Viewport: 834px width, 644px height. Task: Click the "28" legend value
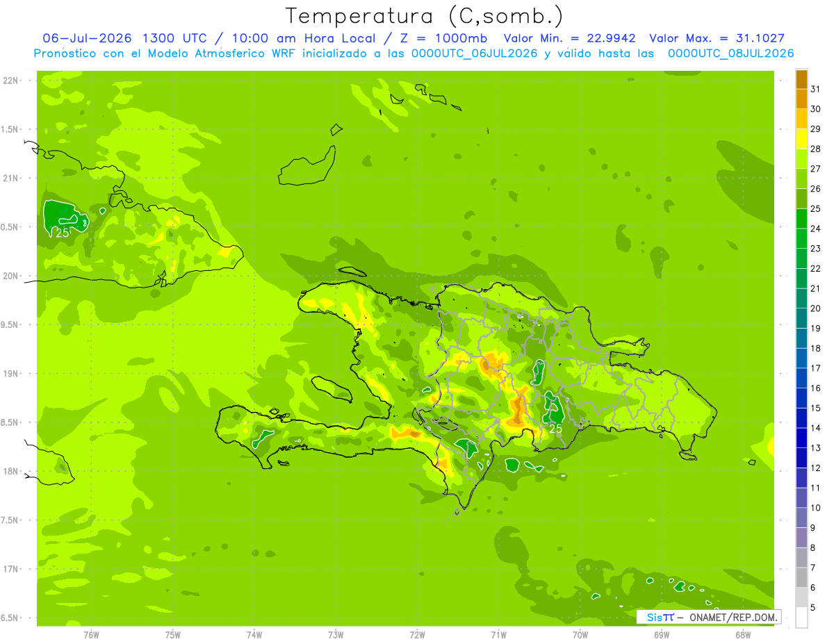pyautogui.click(x=816, y=149)
